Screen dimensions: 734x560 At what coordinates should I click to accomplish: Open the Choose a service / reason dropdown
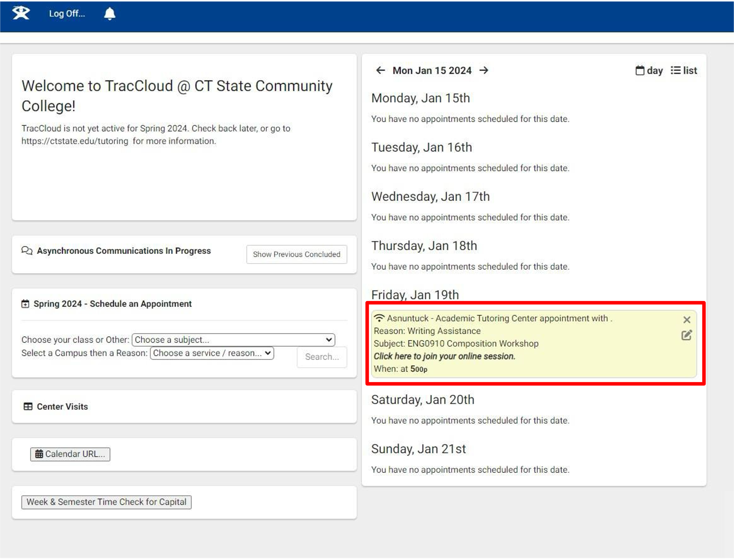tap(212, 353)
